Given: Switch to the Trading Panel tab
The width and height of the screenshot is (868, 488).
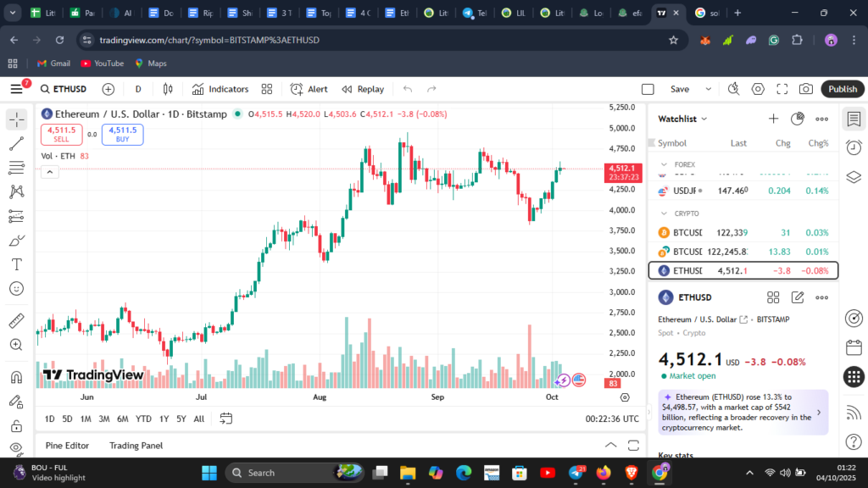Looking at the screenshot, I should coord(136,445).
